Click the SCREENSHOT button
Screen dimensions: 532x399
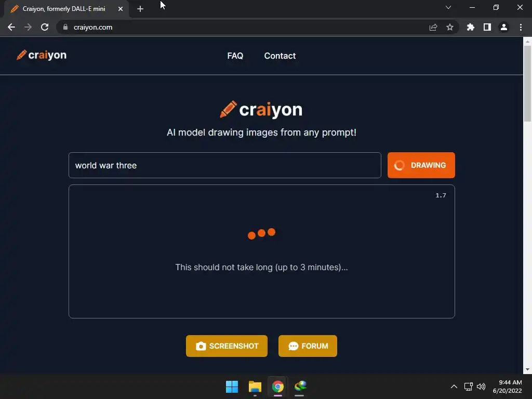click(227, 346)
